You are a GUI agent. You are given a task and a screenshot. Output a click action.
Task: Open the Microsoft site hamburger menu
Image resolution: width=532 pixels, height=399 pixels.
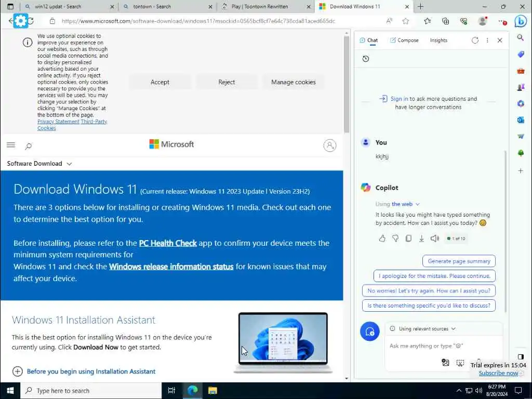pos(11,145)
